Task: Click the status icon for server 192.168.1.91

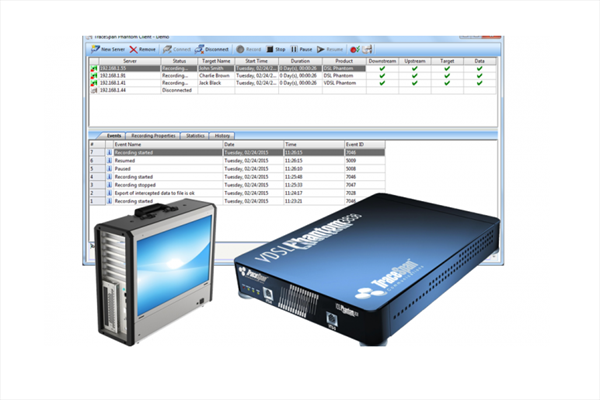Action: click(94, 76)
